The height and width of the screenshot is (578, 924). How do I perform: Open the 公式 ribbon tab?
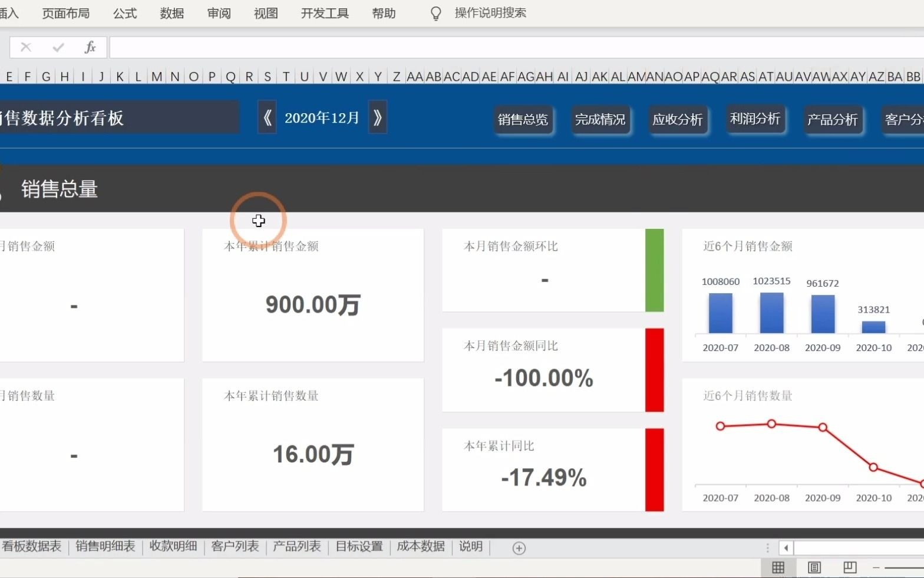coord(125,13)
